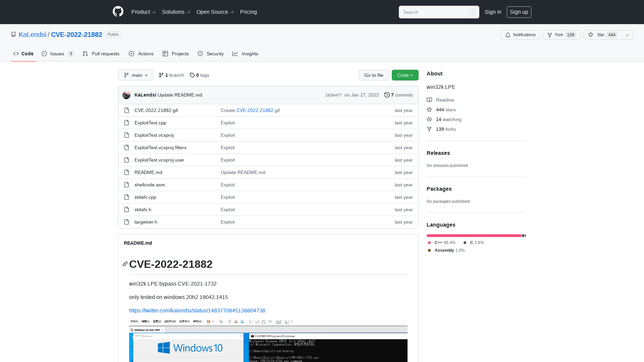Click the file icon next to shellcode.asm
Image resolution: width=644 pixels, height=362 pixels.
pyautogui.click(x=126, y=185)
